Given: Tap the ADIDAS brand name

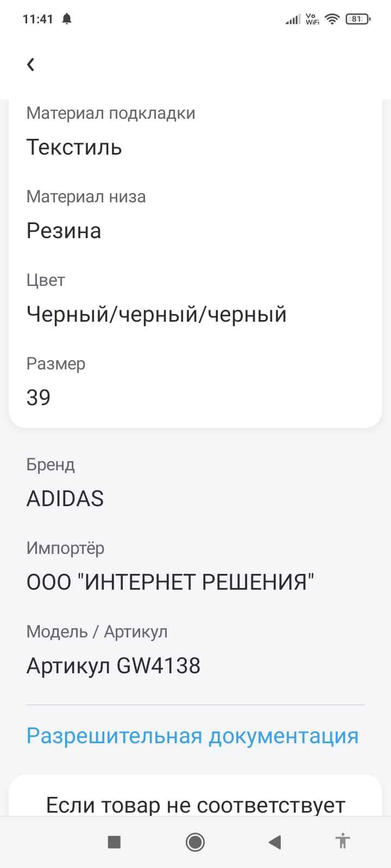Looking at the screenshot, I should click(65, 499).
